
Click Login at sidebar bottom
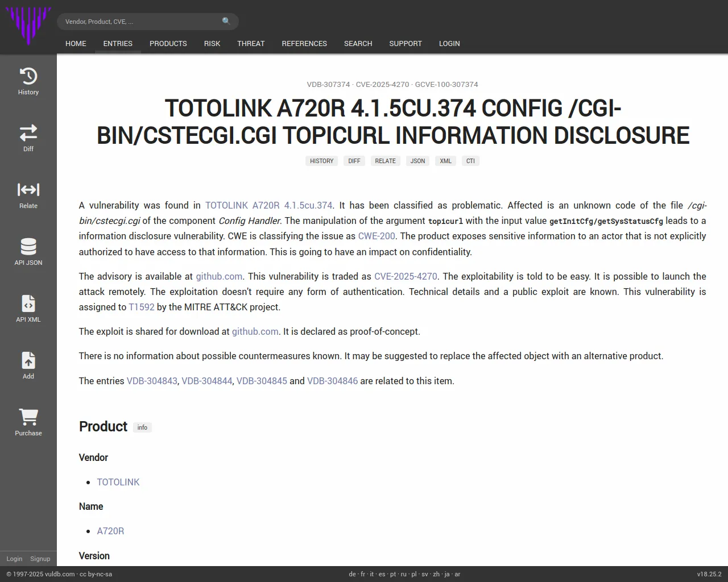click(x=14, y=559)
